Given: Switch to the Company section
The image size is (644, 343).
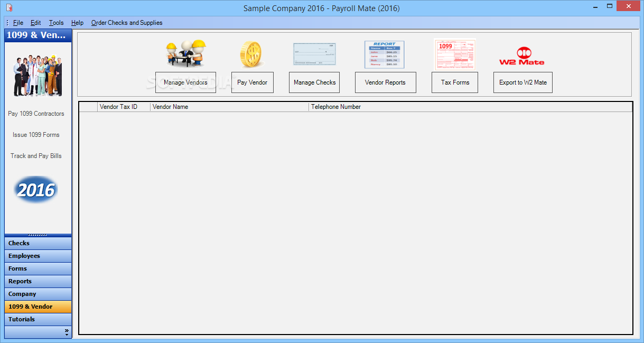Looking at the screenshot, I should point(38,294).
